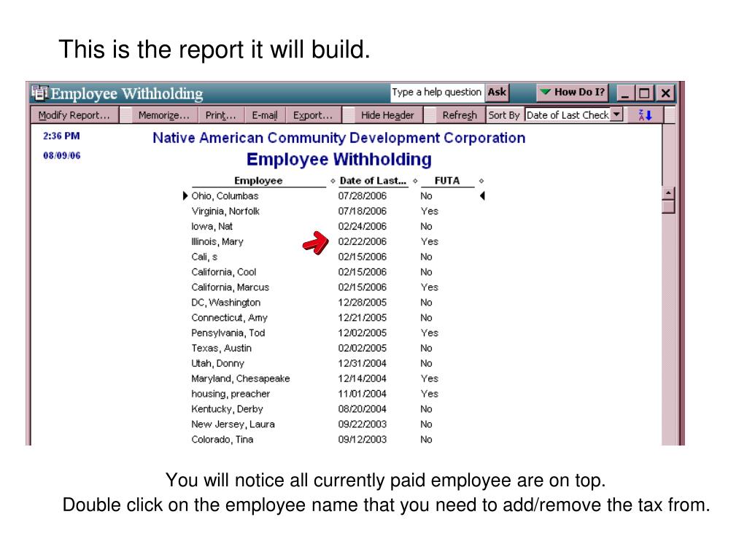Select employee Connecticut, Amy
The height and width of the screenshot is (560, 747).
229,318
